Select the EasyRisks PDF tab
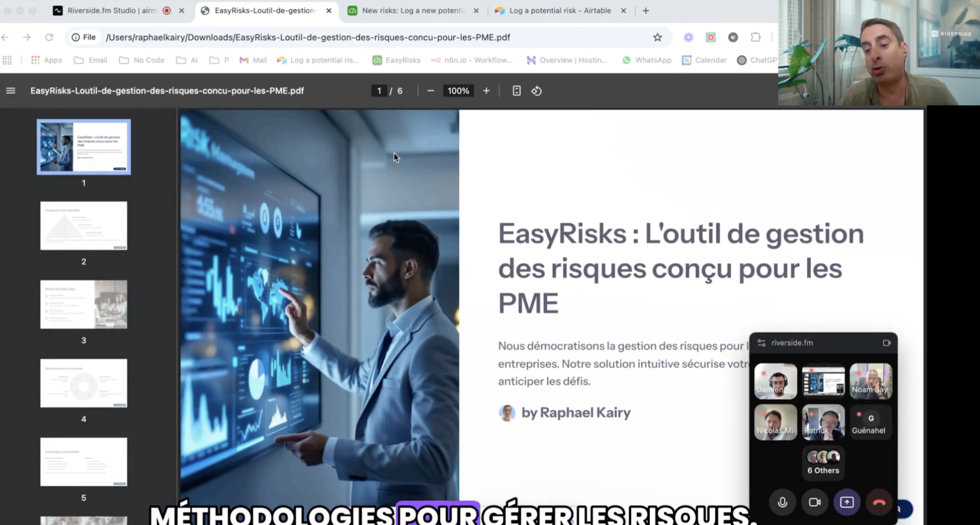 267,11
